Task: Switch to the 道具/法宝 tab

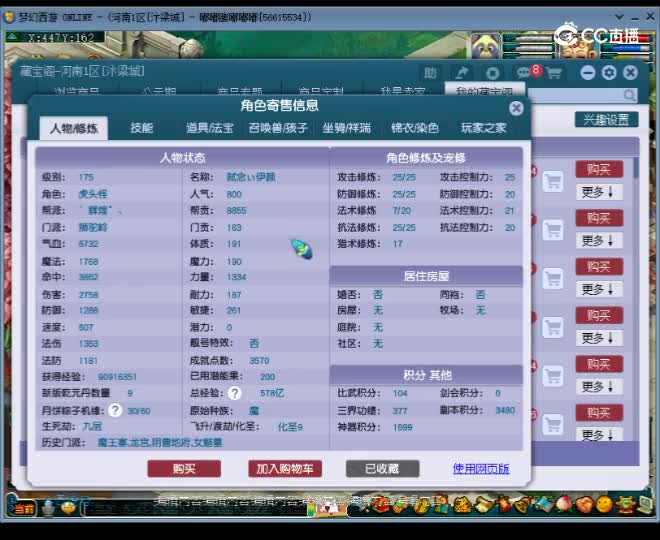Action: tap(209, 128)
